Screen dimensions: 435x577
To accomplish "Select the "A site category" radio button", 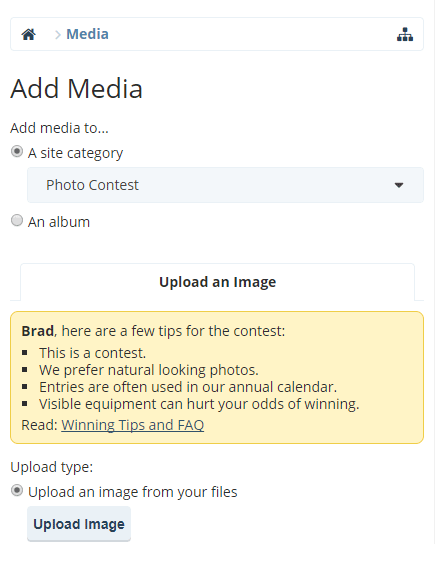I will tap(17, 151).
